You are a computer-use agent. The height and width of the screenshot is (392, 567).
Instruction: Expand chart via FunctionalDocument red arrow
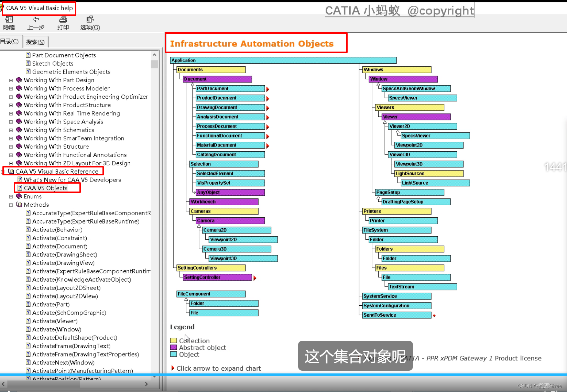pos(268,137)
